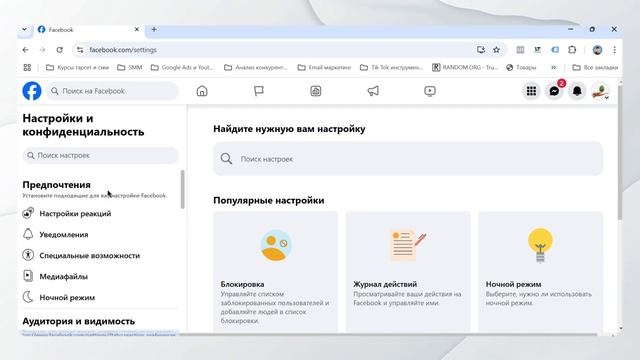Open the Meta Business Suite chart icon
Image resolution: width=640 pixels, height=360 pixels.
(316, 91)
